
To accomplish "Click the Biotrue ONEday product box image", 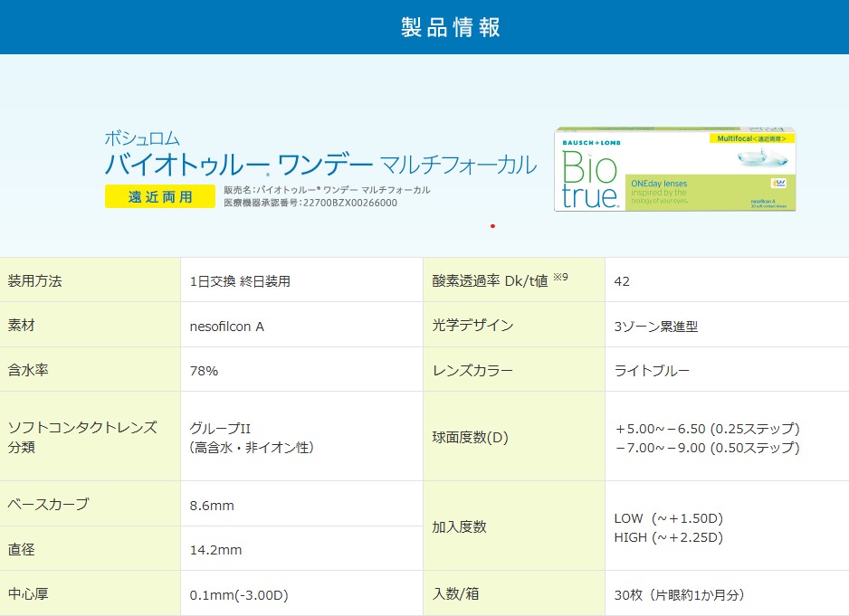I will coord(675,169).
